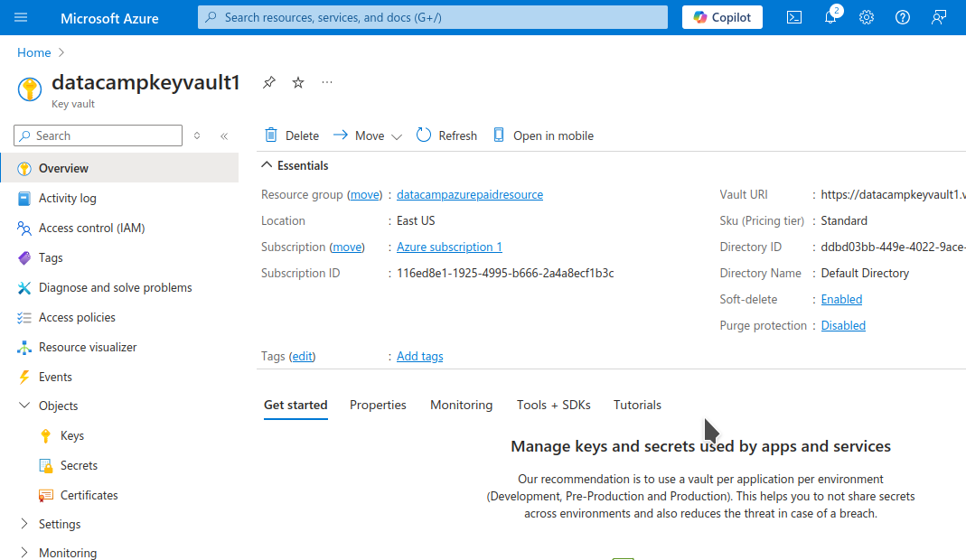Screen dimensions: 966x560
Task: Switch to the Monitoring tab
Action: pyautogui.click(x=462, y=405)
